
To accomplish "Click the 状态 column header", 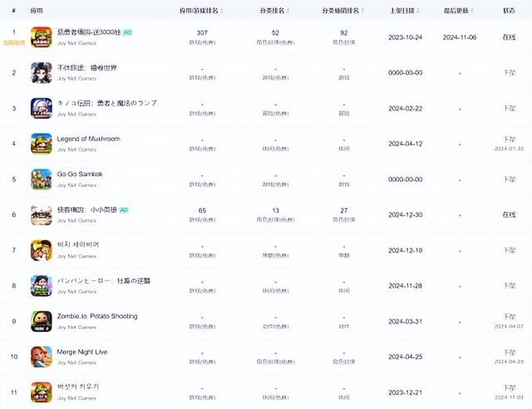I will [509, 12].
